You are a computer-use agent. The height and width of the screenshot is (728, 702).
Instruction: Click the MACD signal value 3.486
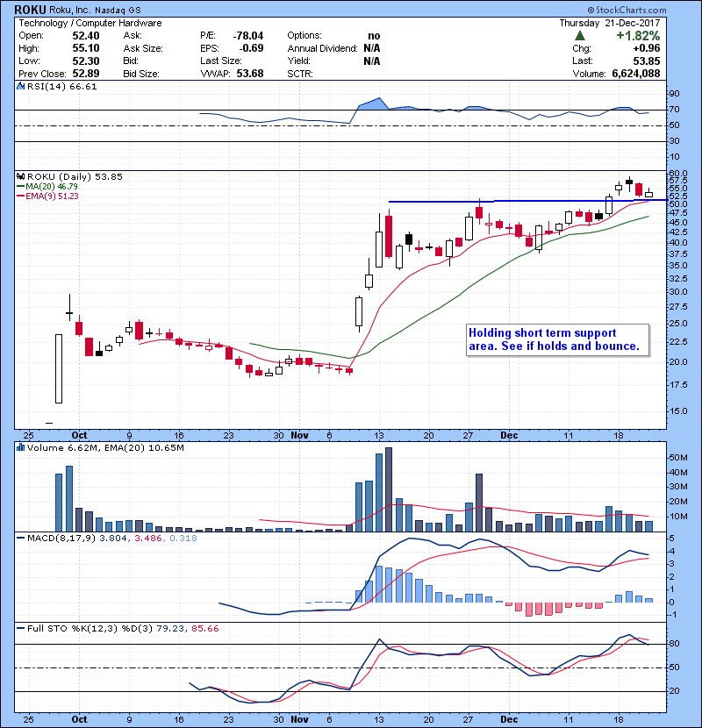pos(147,539)
